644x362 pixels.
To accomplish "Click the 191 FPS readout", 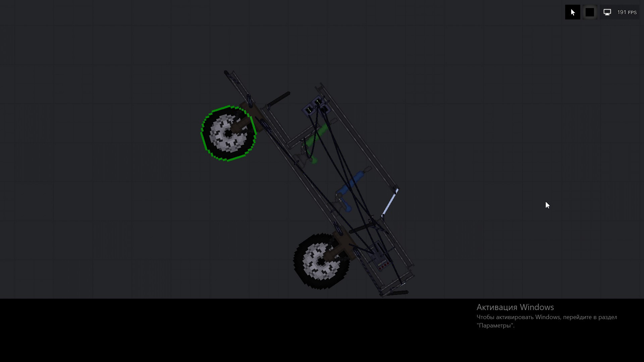I will click(x=626, y=12).
